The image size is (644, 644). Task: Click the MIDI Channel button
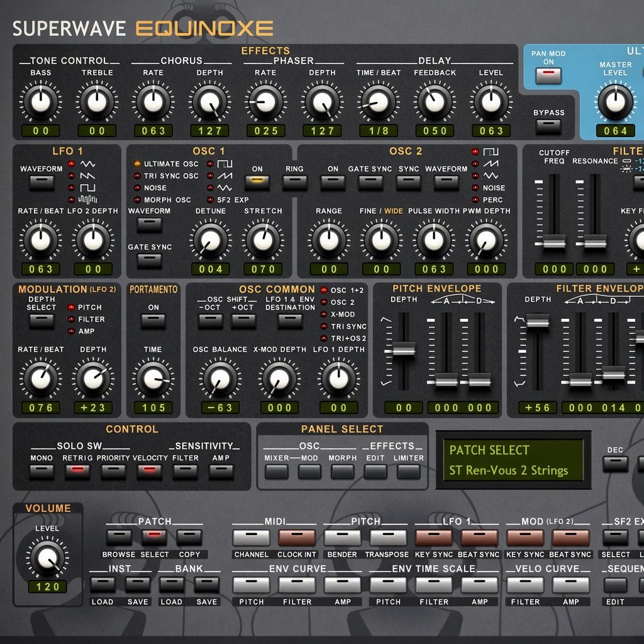[252, 538]
